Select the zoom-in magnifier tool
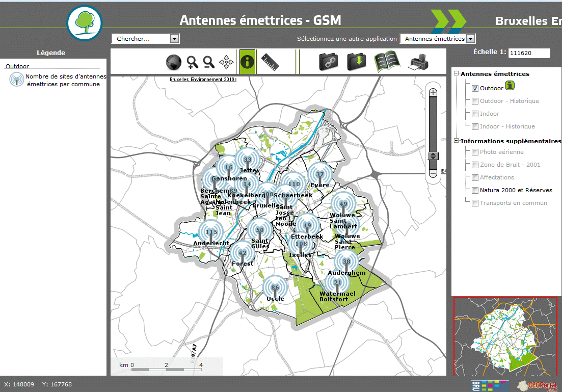The image size is (562, 392). pyautogui.click(x=192, y=62)
